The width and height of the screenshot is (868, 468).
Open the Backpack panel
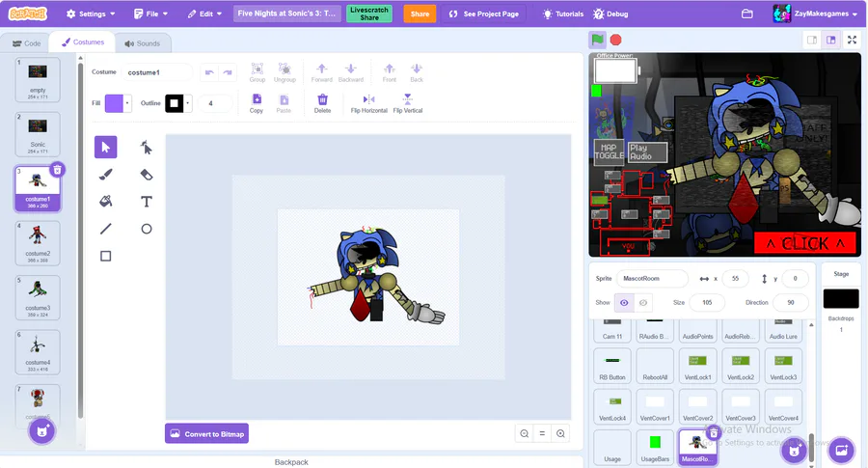(x=291, y=462)
